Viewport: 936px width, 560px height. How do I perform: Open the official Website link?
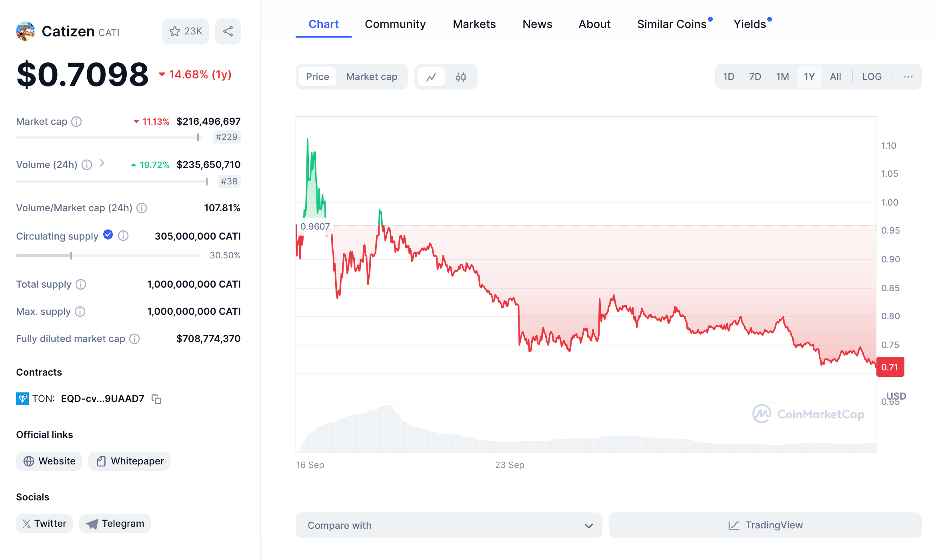(x=49, y=461)
